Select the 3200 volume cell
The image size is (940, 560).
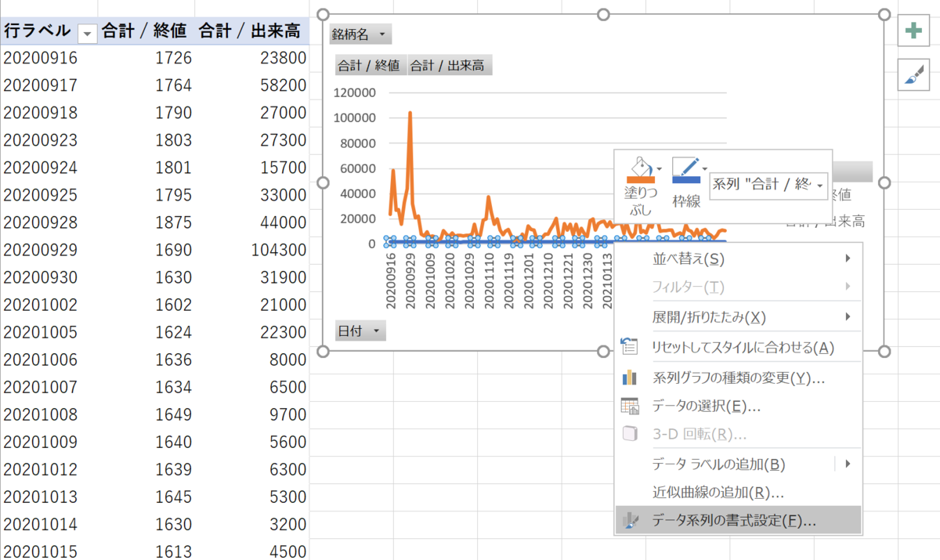288,525
